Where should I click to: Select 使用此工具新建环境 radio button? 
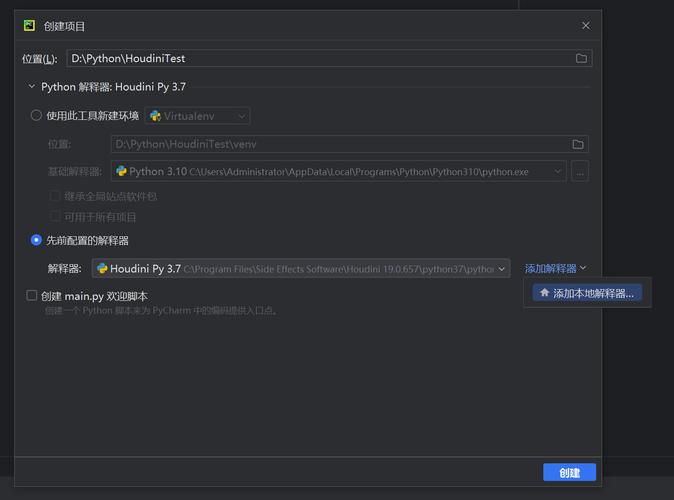click(36, 115)
